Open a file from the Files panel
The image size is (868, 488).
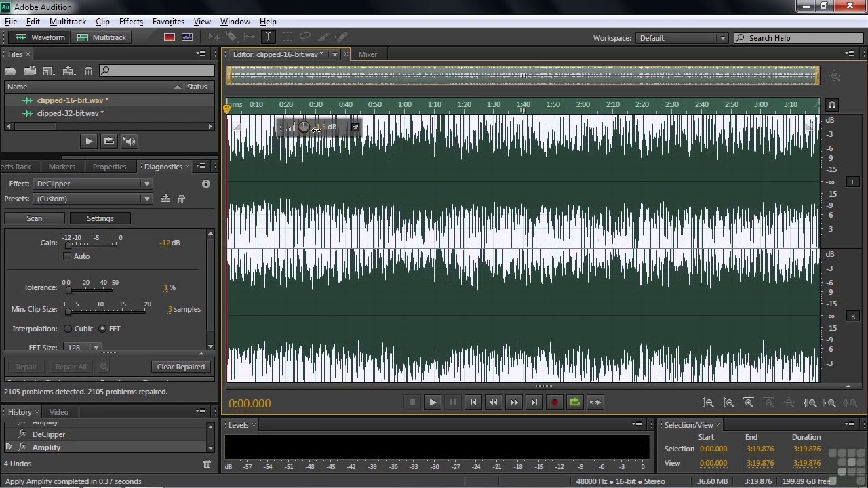pyautogui.click(x=11, y=70)
